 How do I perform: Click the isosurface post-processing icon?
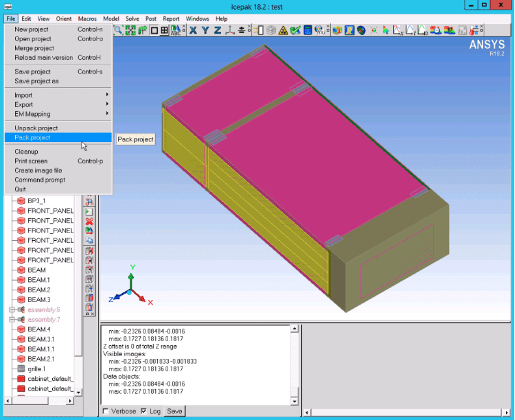click(x=361, y=31)
